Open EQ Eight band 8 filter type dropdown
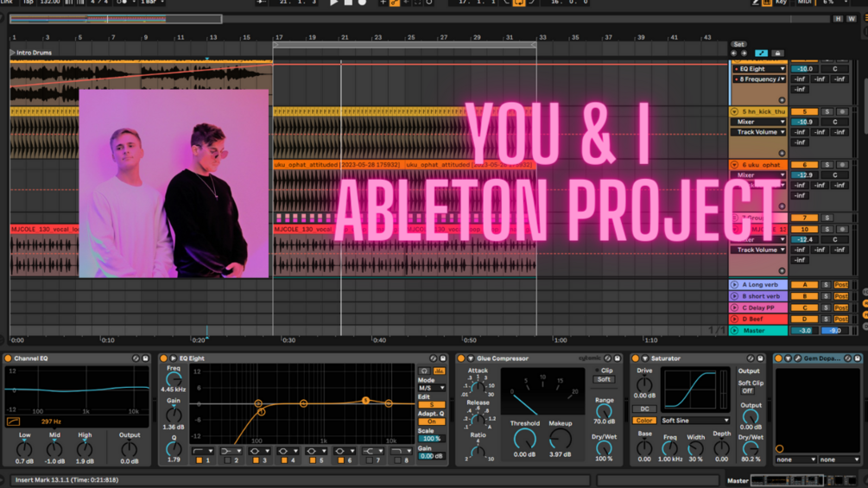This screenshot has width=868, height=488. click(401, 452)
